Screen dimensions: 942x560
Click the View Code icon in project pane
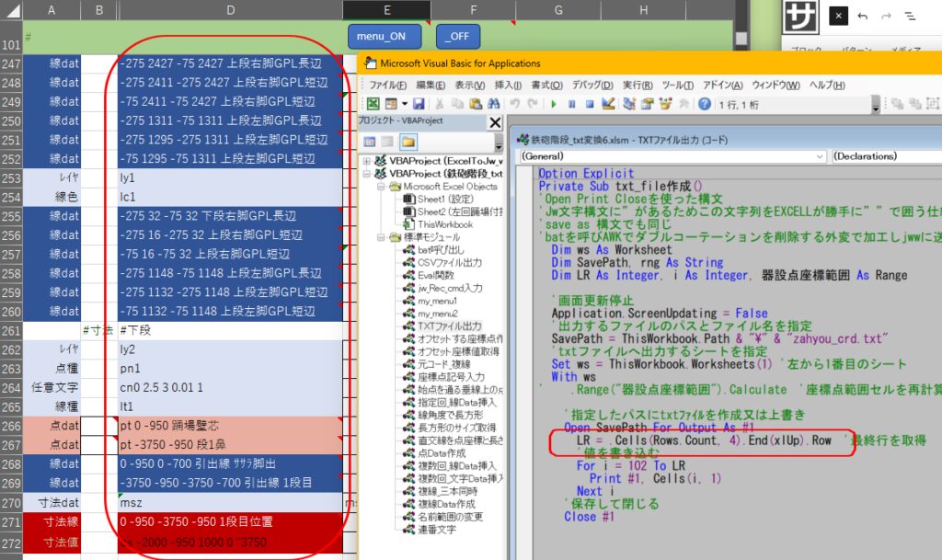click(369, 142)
